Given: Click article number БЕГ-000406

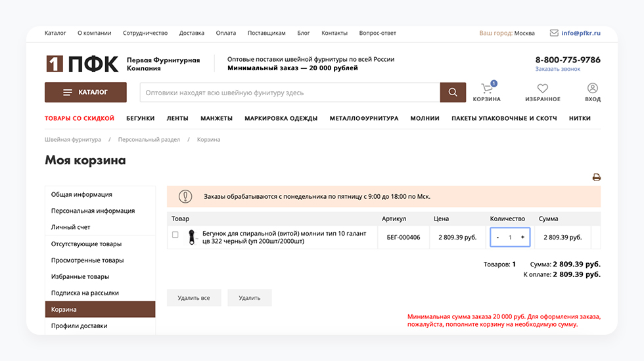Looking at the screenshot, I should click(x=403, y=237).
